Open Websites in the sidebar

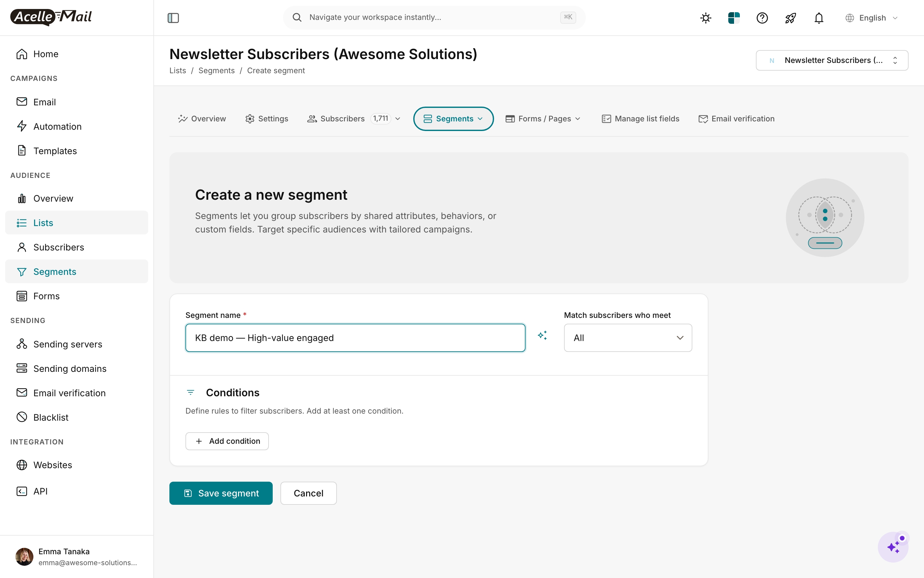76,465
